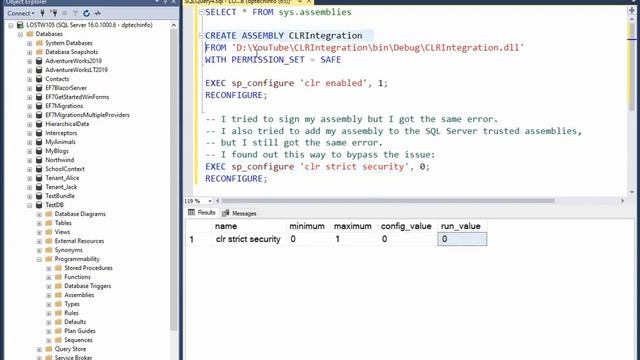Open the Connect dropdown in Object Explorer
Screen dimensions: 640x360
21,13
